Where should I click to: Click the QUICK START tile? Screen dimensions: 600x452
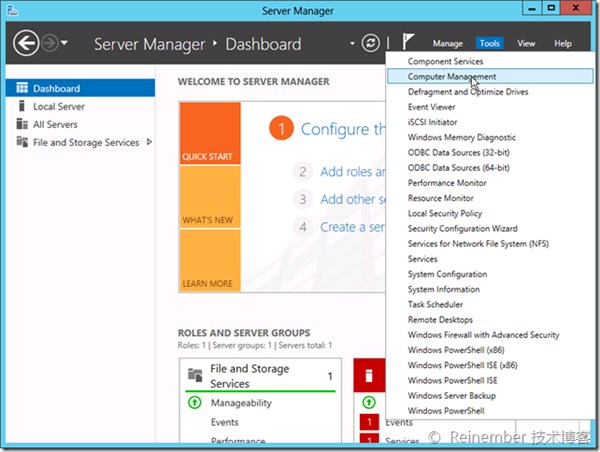click(209, 133)
